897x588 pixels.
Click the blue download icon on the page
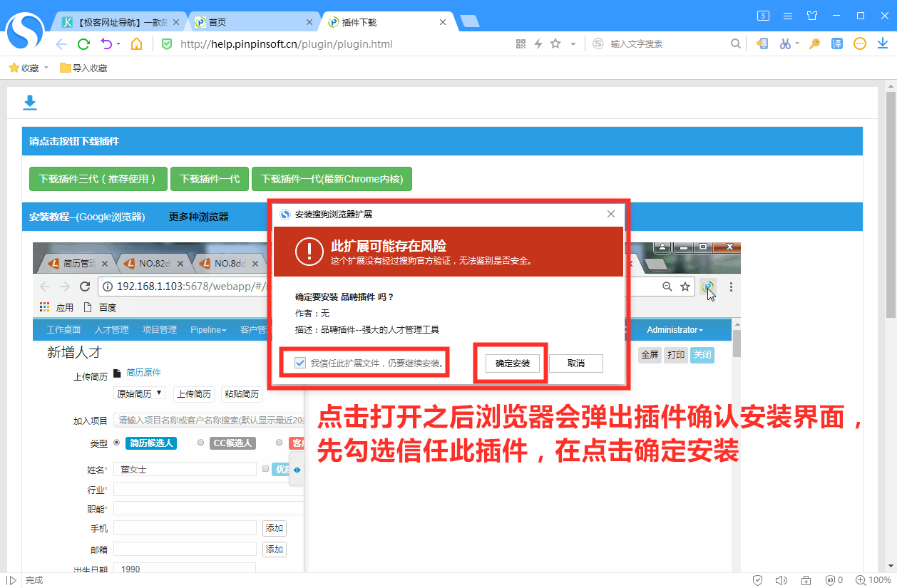(30, 103)
